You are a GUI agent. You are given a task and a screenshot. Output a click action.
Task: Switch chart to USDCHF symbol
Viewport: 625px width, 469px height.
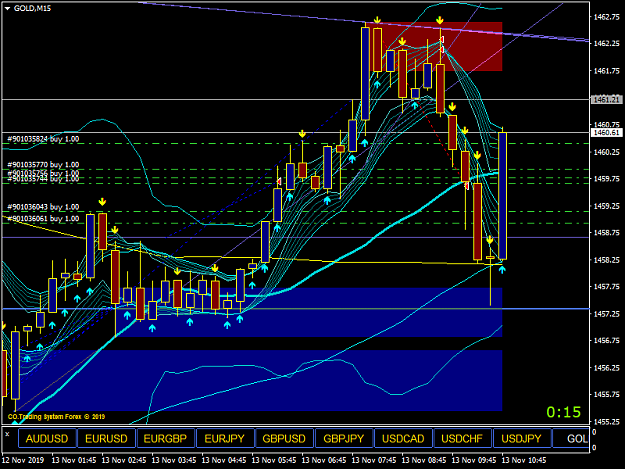[x=462, y=439]
